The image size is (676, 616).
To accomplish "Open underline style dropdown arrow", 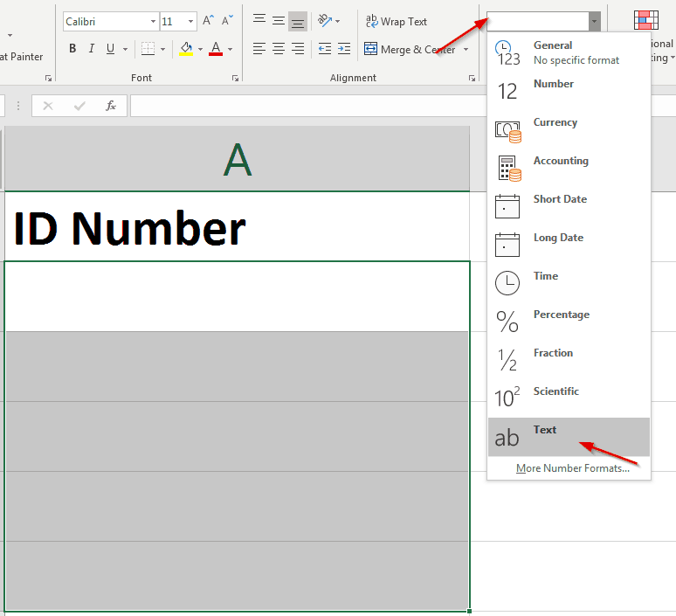I will pos(125,49).
